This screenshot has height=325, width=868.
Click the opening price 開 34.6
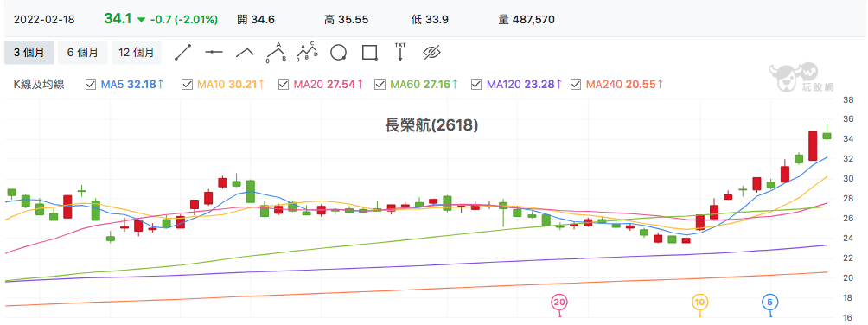tap(256, 19)
